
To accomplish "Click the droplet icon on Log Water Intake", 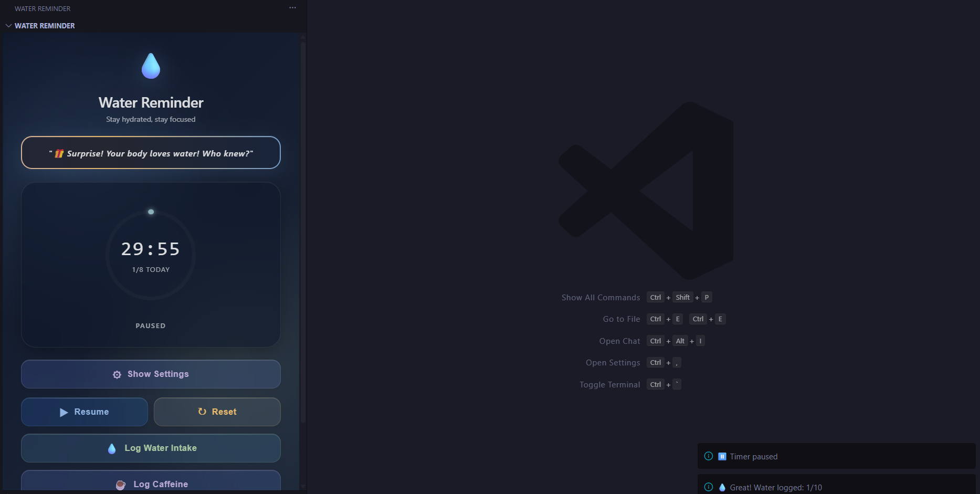I will click(x=112, y=448).
